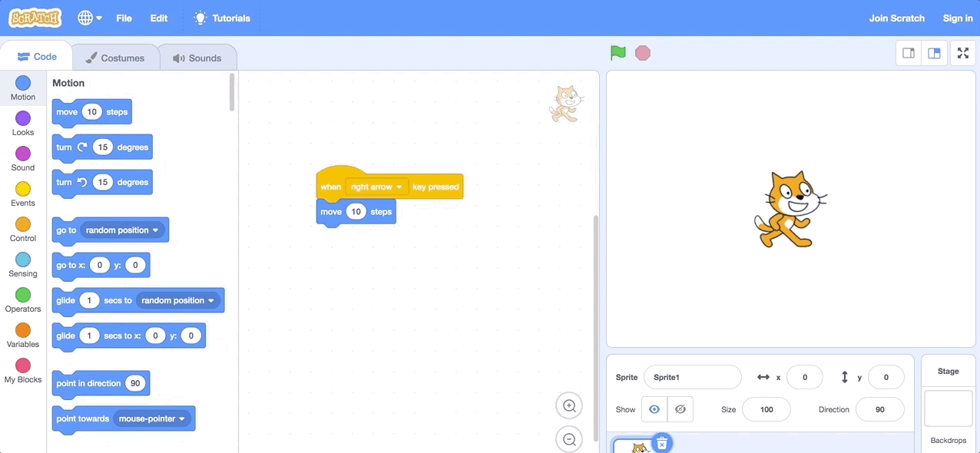Click the green flag to run
The height and width of the screenshot is (453, 980).
pos(618,53)
